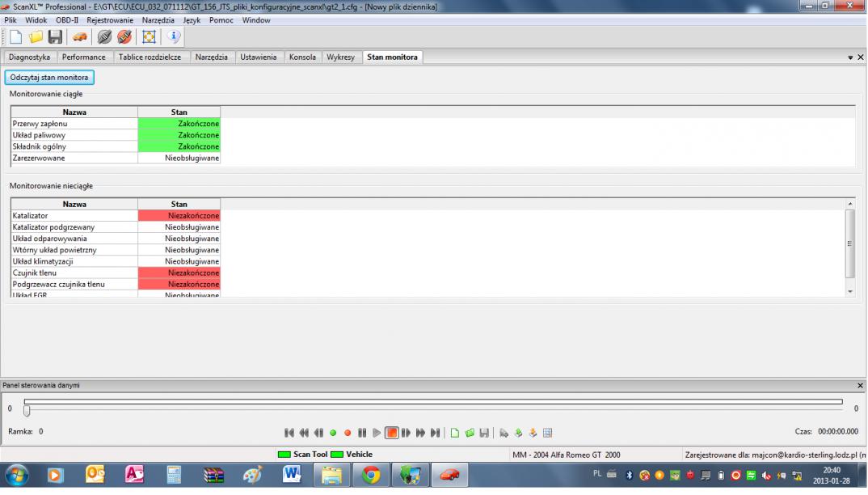Pause data playback
This screenshot has width=868, height=495.
coord(362,433)
